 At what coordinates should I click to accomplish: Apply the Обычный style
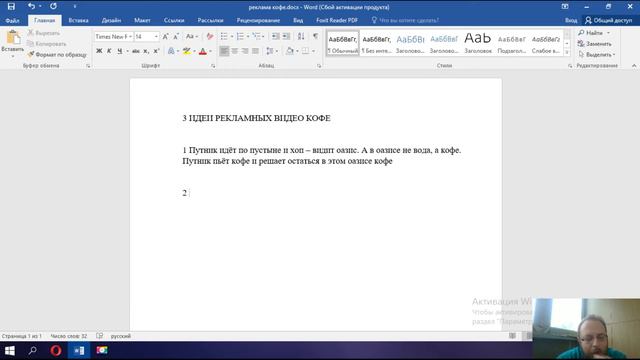pos(343,43)
